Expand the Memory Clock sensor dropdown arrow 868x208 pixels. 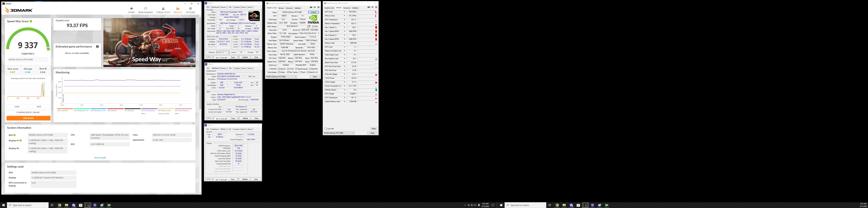pos(344,16)
